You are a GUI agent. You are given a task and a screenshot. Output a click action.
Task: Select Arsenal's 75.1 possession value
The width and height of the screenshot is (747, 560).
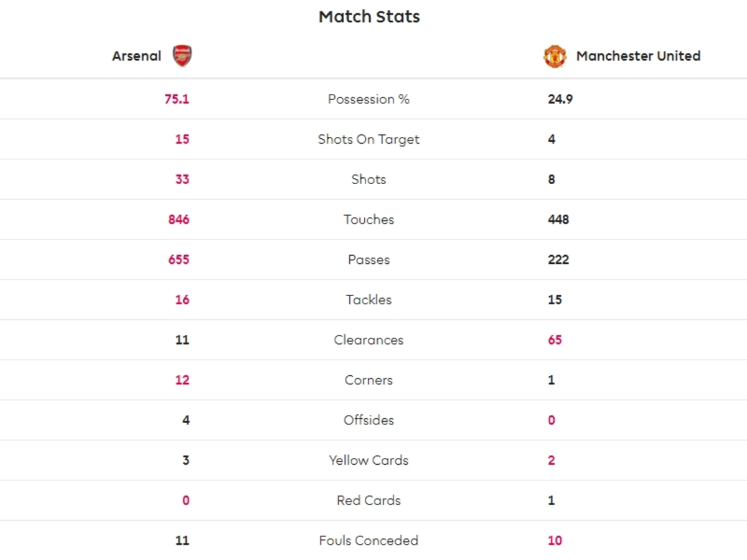point(177,99)
